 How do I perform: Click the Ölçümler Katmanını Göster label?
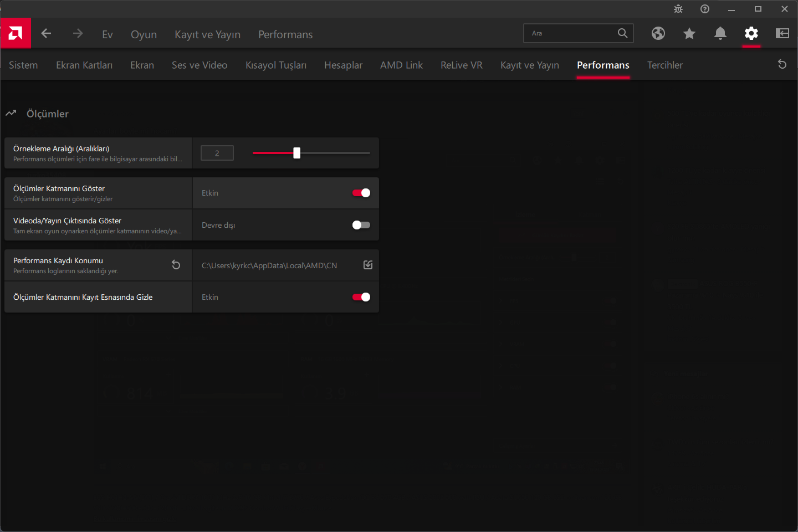tap(59, 188)
